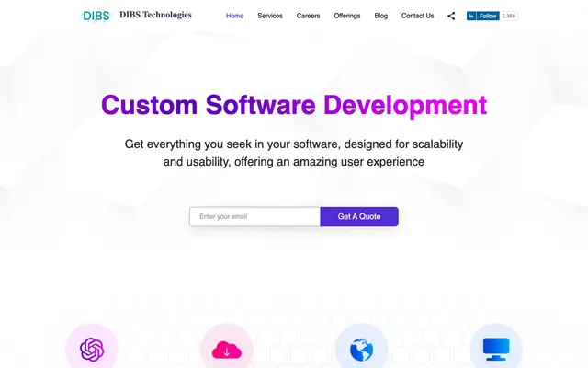The image size is (588, 368).
Task: Select the pink cloud download icon
Action: pyautogui.click(x=227, y=350)
